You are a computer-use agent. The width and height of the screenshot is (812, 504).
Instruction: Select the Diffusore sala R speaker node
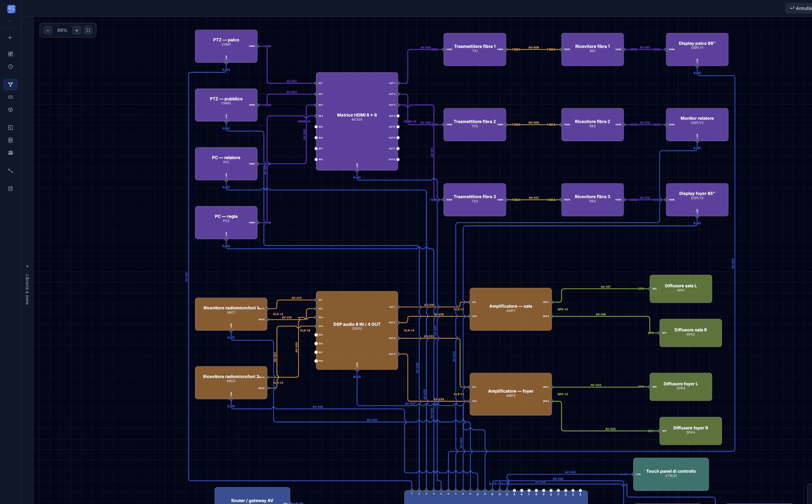[690, 333]
